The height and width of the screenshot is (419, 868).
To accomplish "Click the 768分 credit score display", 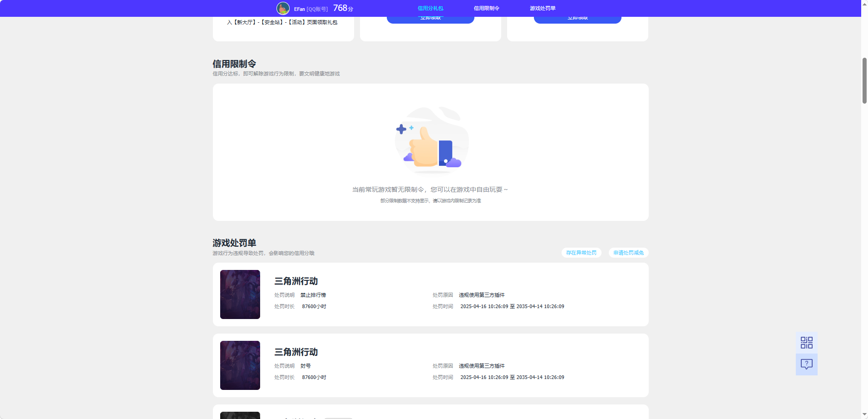I will click(342, 8).
